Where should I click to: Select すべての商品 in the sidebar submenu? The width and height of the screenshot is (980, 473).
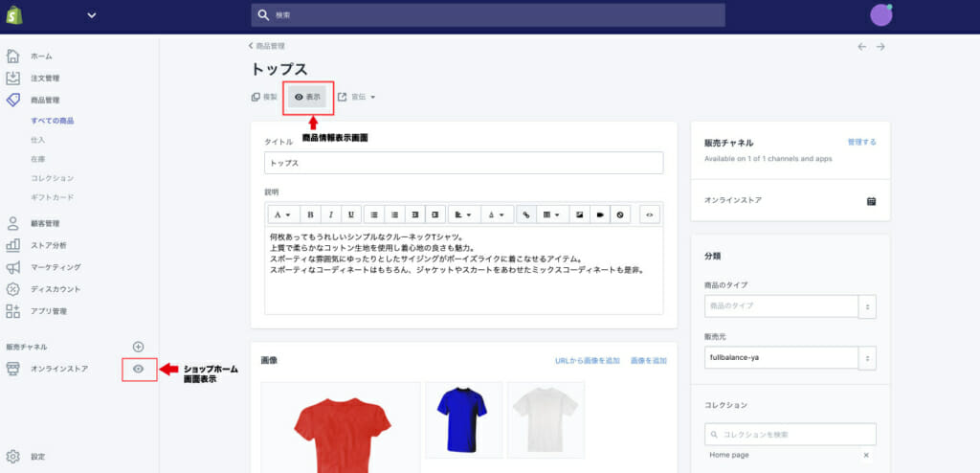53,121
